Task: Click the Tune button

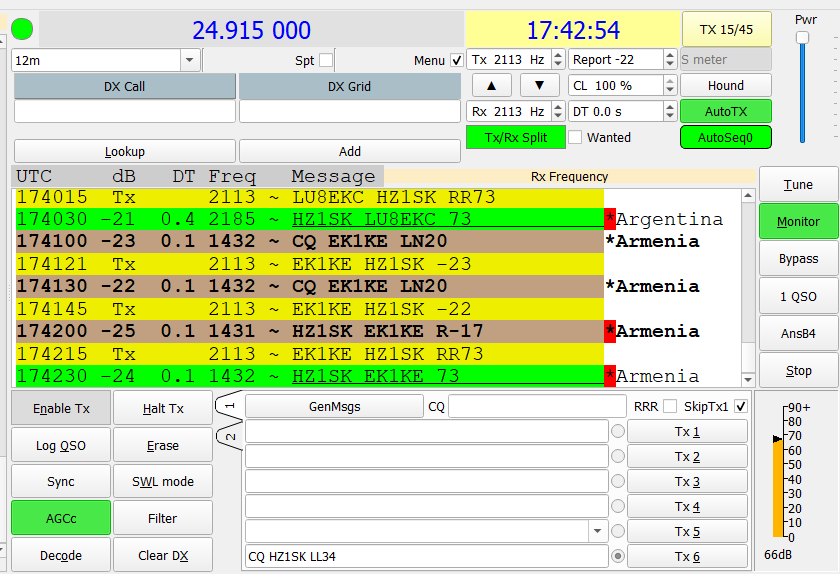Action: point(798,184)
